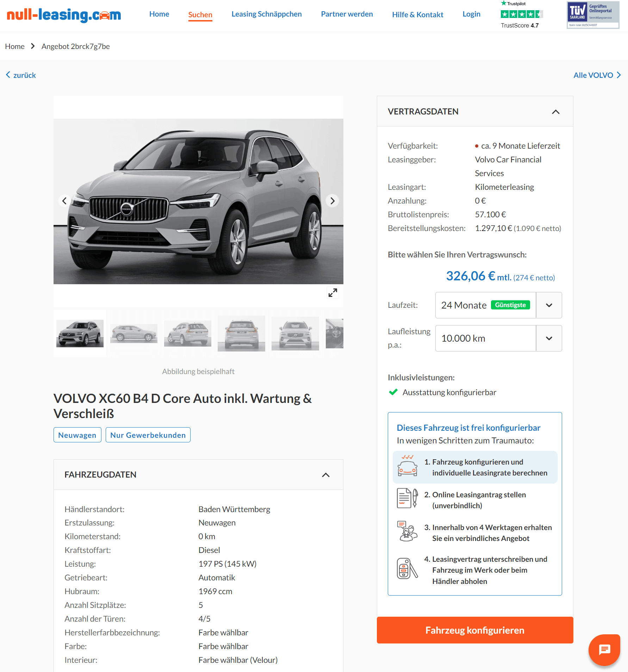Click Home in the breadcrumb
The image size is (628, 672).
15,46
